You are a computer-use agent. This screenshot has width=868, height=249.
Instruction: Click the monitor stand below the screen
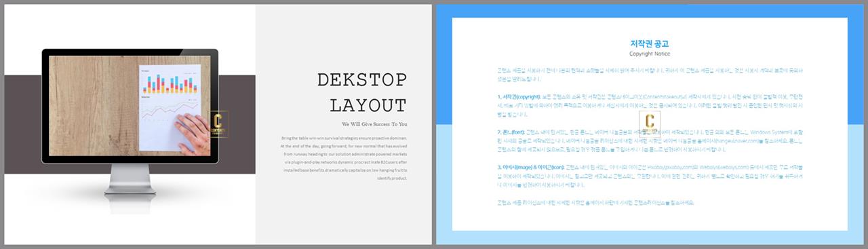130,181
